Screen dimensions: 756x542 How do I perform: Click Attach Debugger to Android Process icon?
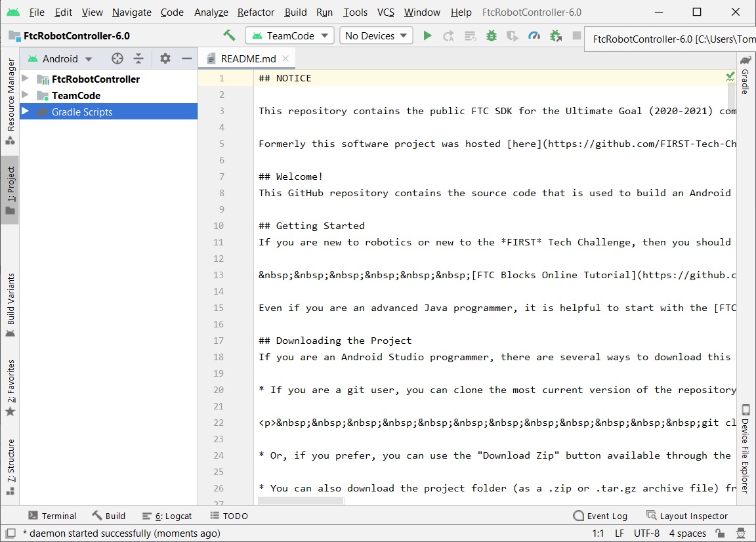point(556,35)
